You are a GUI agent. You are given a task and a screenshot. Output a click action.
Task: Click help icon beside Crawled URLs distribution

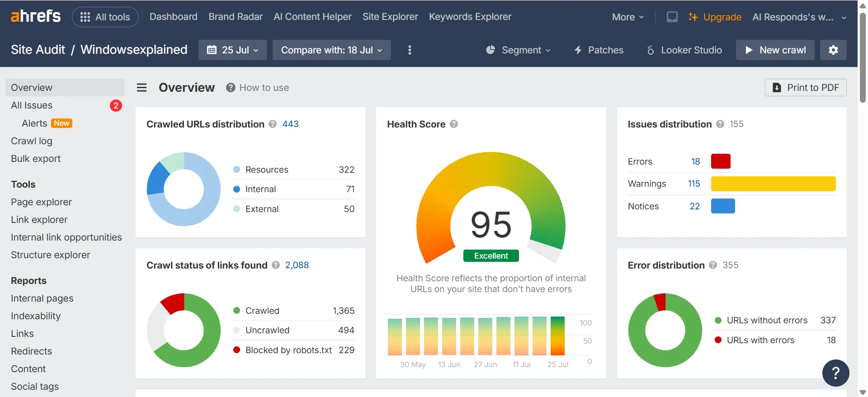pyautogui.click(x=273, y=124)
